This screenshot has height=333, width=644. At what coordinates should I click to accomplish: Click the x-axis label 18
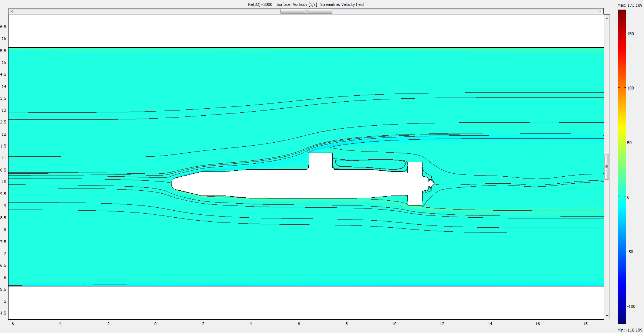click(585, 324)
